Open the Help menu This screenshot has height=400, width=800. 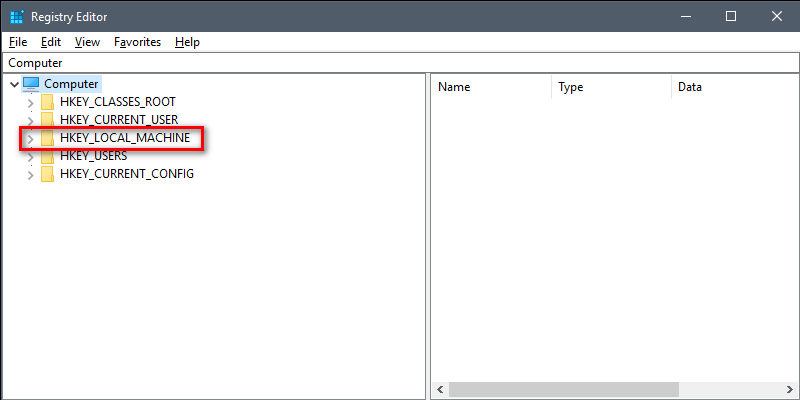[187, 42]
